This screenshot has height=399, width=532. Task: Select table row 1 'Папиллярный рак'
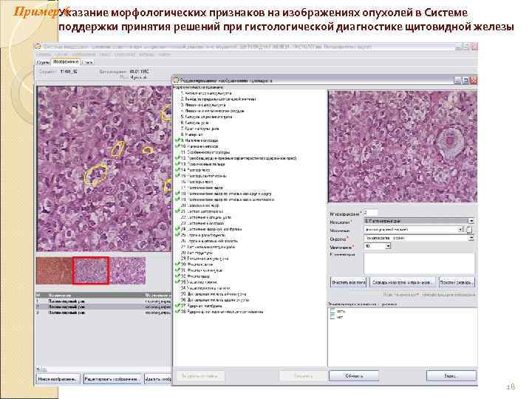pos(103,301)
